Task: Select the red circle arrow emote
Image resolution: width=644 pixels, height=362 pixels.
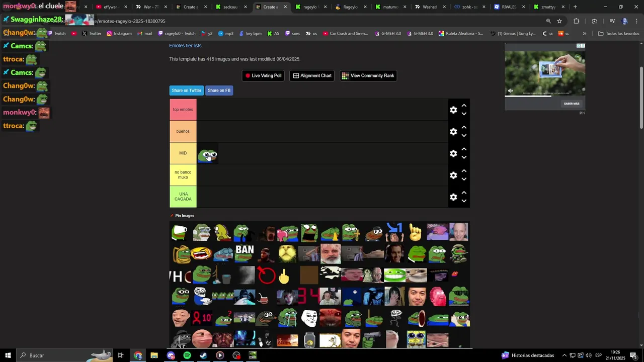Action: click(x=266, y=276)
